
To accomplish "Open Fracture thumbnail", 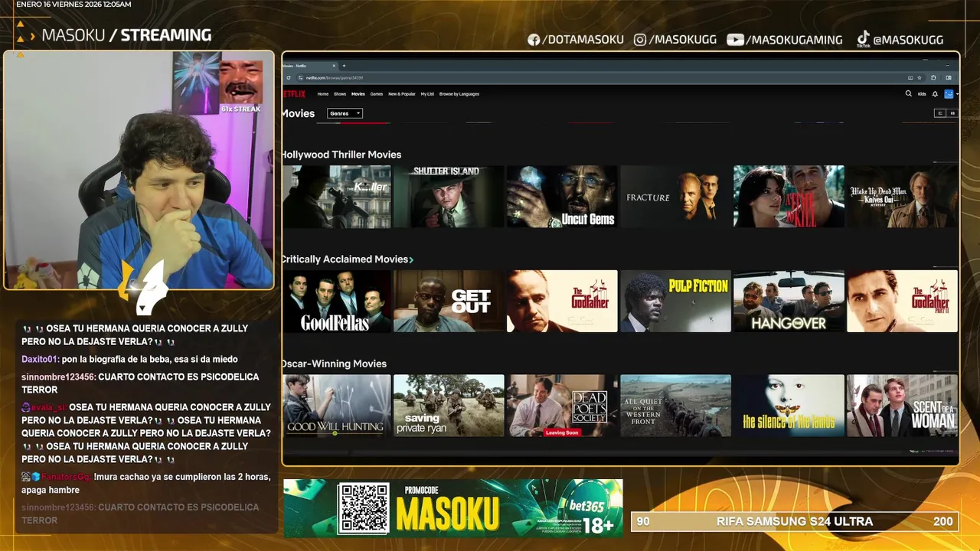I will (x=675, y=197).
